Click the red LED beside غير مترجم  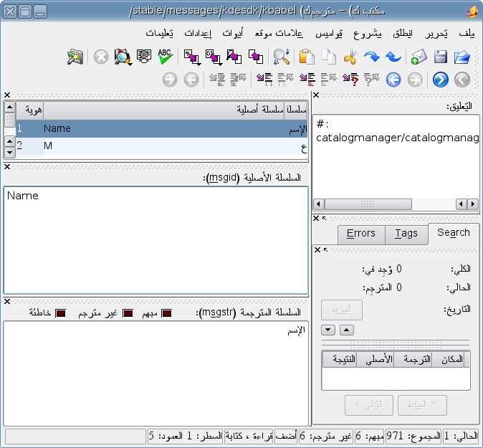128,313
